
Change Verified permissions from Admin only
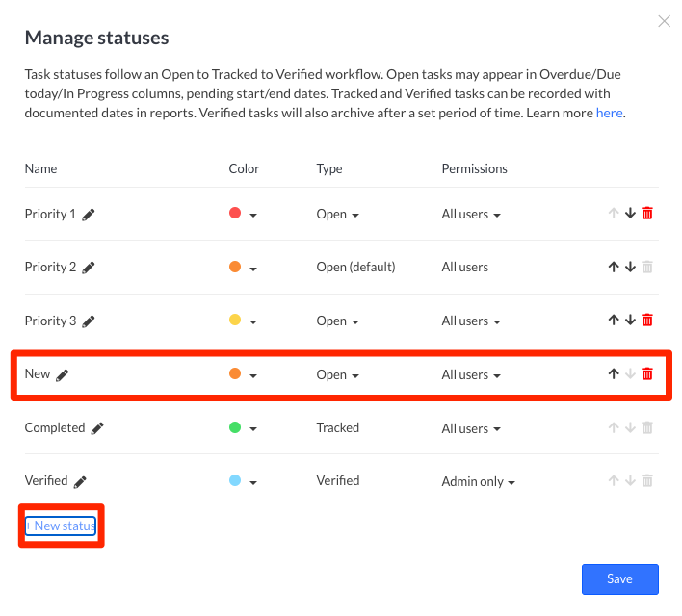pyautogui.click(x=478, y=481)
